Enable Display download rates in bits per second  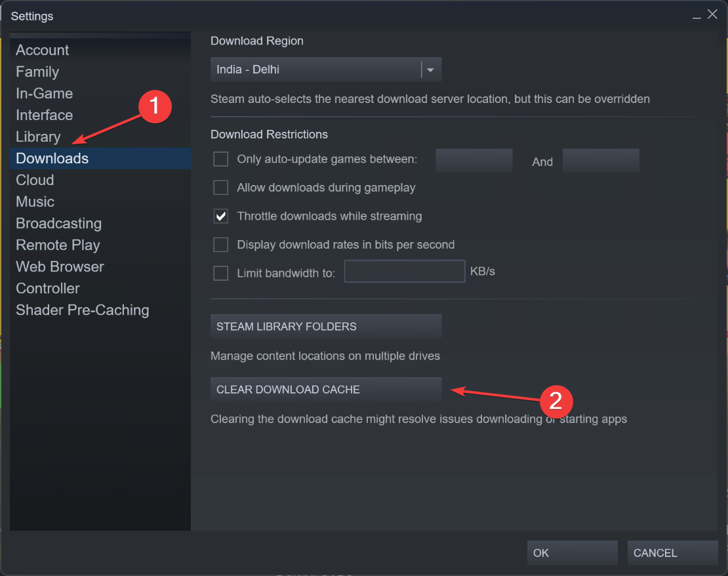220,245
